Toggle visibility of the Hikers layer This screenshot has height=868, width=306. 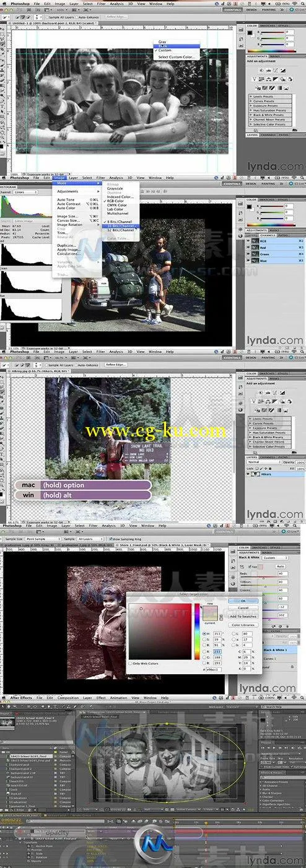(248, 474)
